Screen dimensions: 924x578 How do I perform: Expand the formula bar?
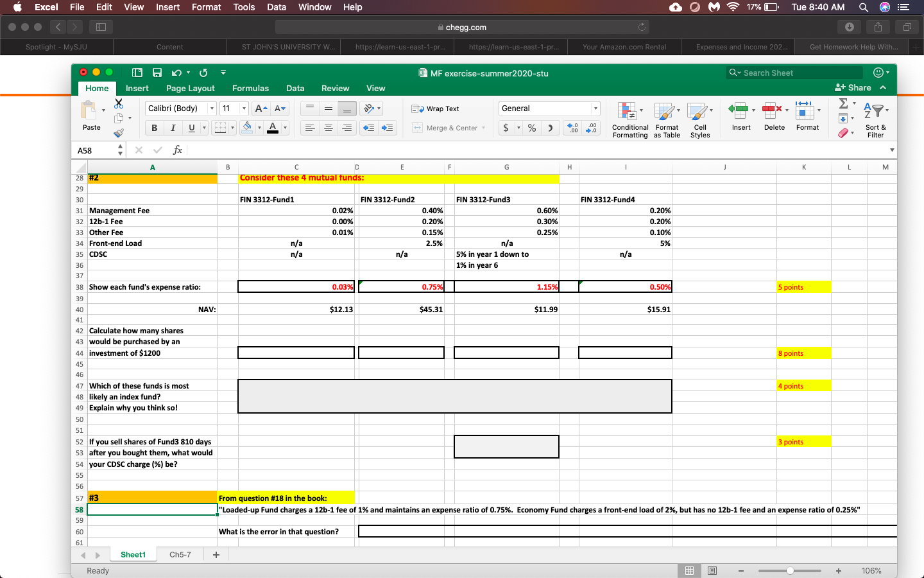click(892, 150)
